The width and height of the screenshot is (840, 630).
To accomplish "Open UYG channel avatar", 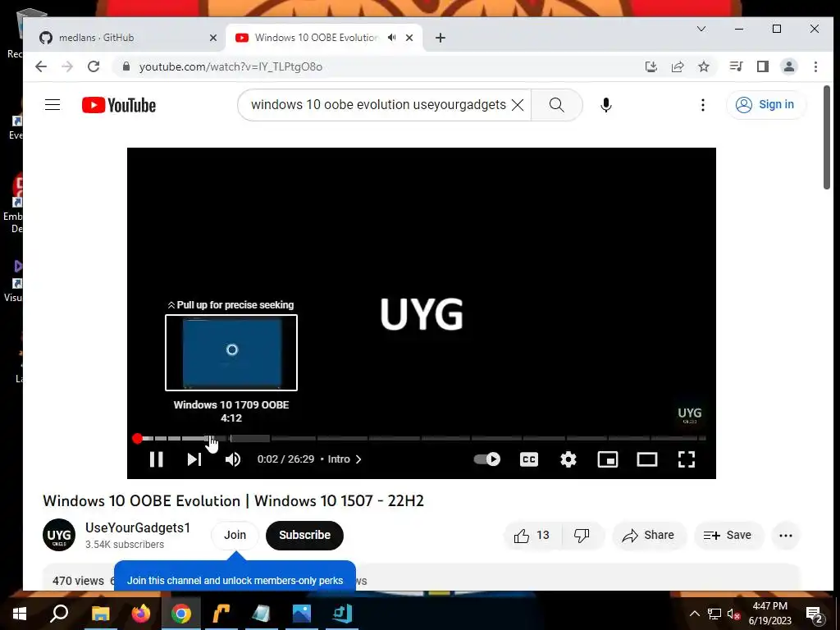I will pos(59,535).
